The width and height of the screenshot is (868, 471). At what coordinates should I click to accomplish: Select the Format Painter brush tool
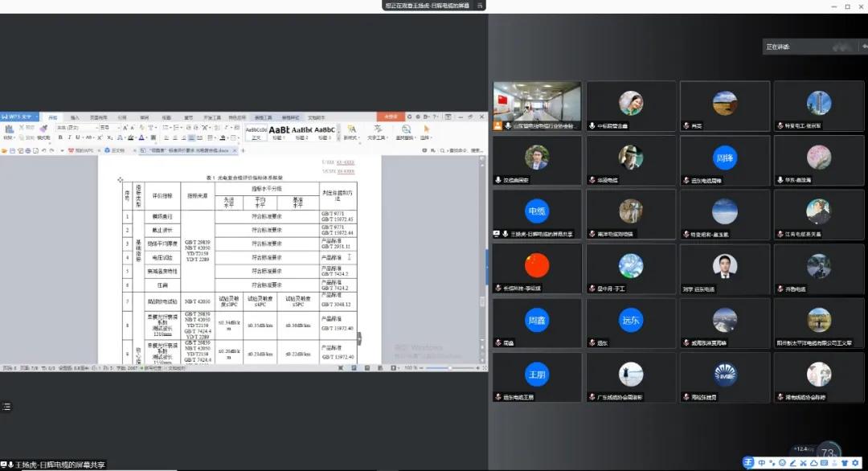point(43,129)
